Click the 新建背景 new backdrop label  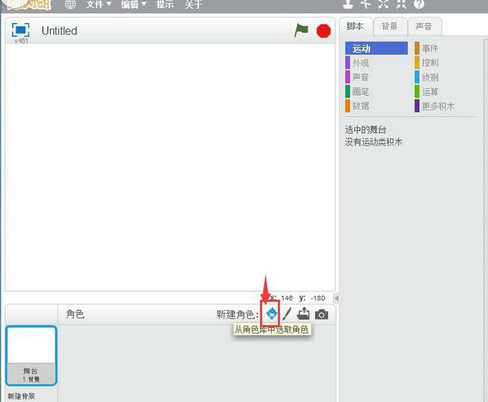(21, 396)
